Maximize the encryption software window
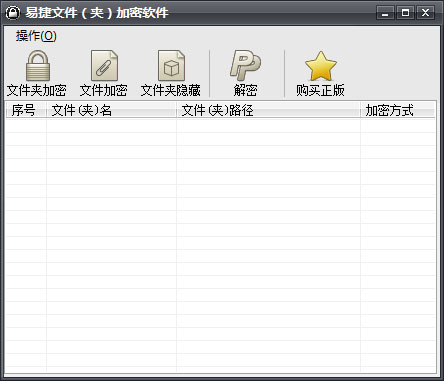 tap(405, 13)
